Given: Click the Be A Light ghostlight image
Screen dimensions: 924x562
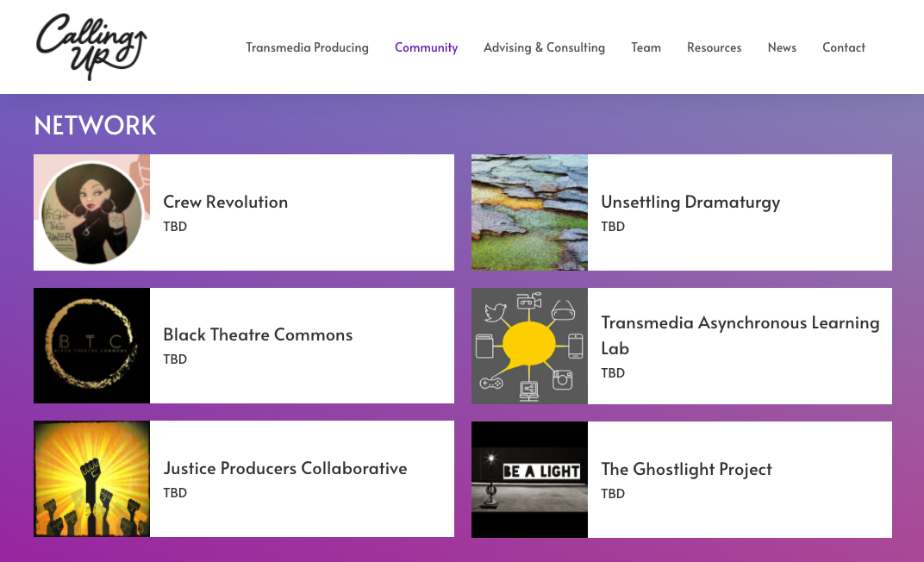Looking at the screenshot, I should coord(529,479).
